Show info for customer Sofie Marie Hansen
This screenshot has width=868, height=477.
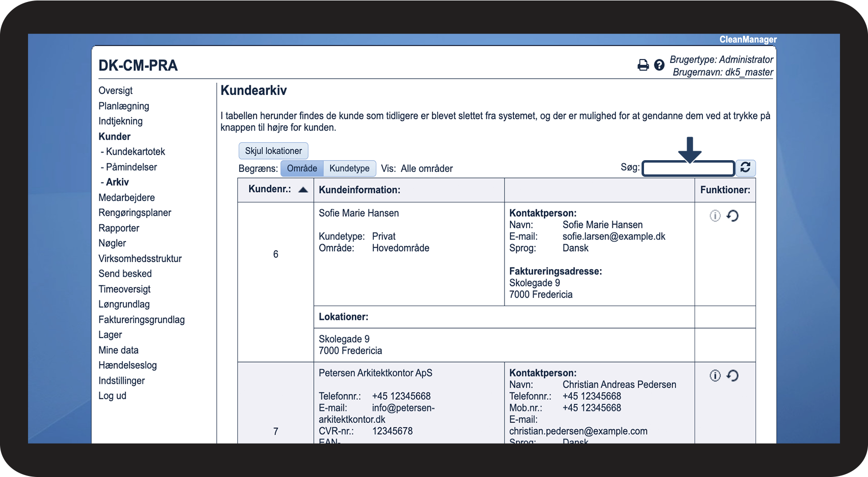pos(715,216)
